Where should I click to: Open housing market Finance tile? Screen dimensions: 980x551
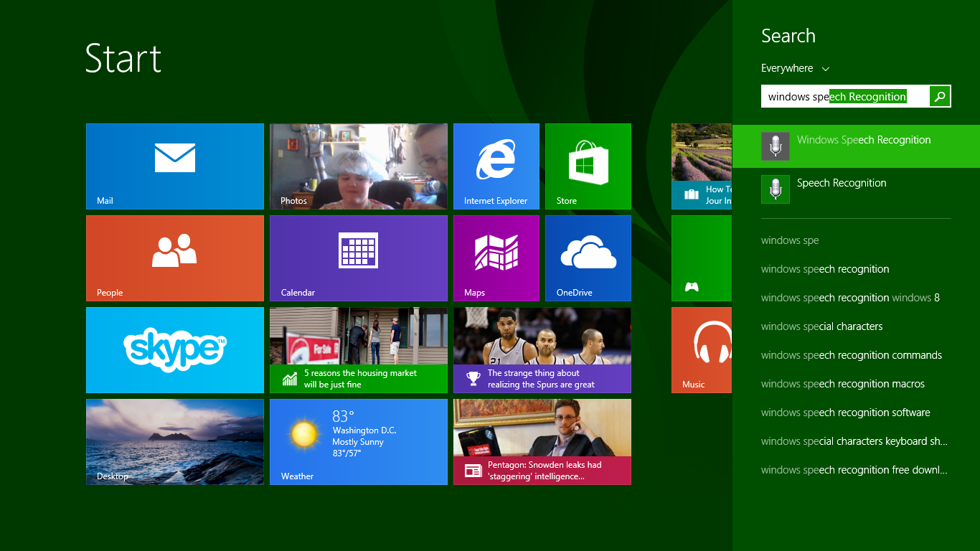359,350
